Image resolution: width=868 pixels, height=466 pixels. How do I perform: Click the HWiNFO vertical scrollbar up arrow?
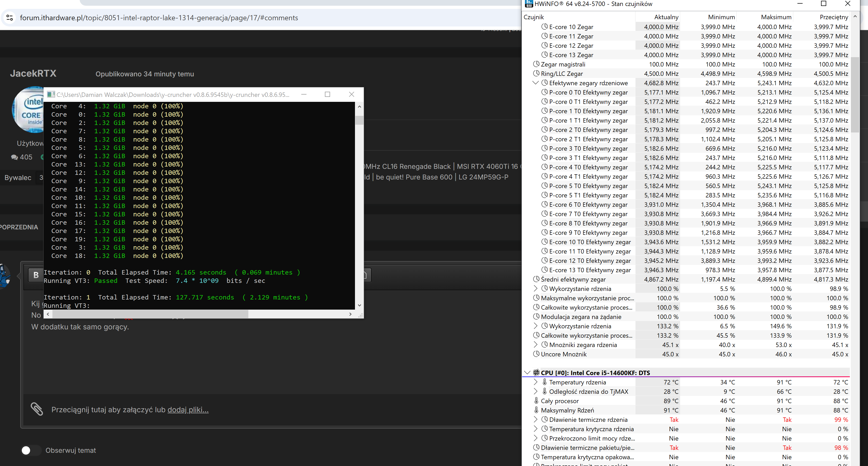855,16
